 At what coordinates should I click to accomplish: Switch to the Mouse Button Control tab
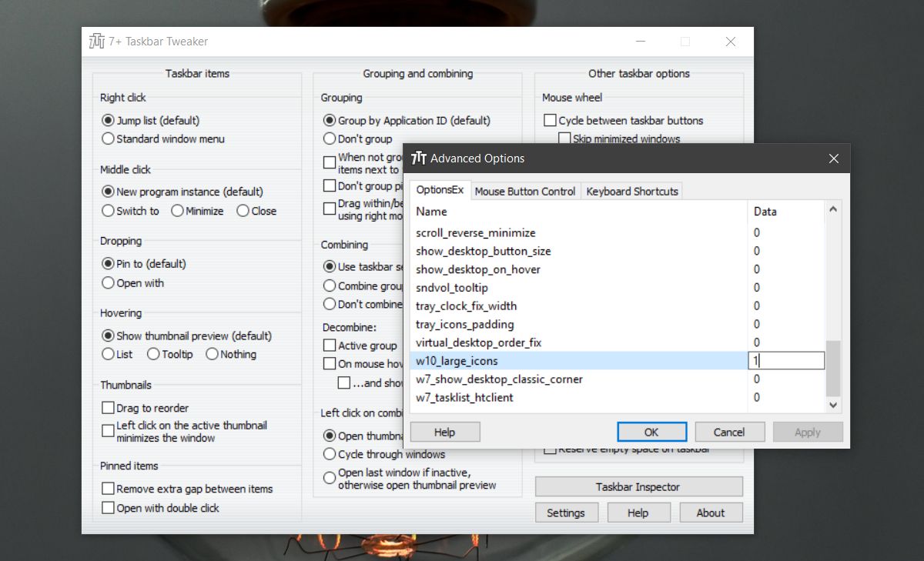[x=525, y=190]
